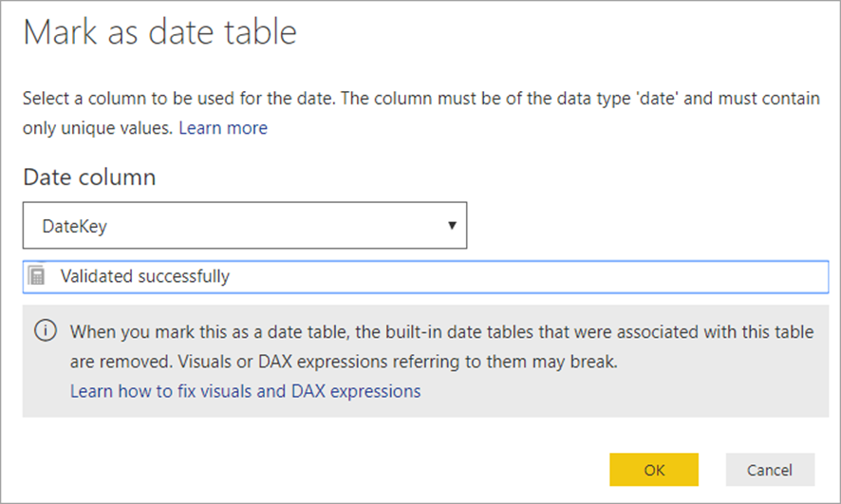This screenshot has height=504, width=841.
Task: Open Learn how to fix visuals and DAX expressions
Action: (246, 391)
